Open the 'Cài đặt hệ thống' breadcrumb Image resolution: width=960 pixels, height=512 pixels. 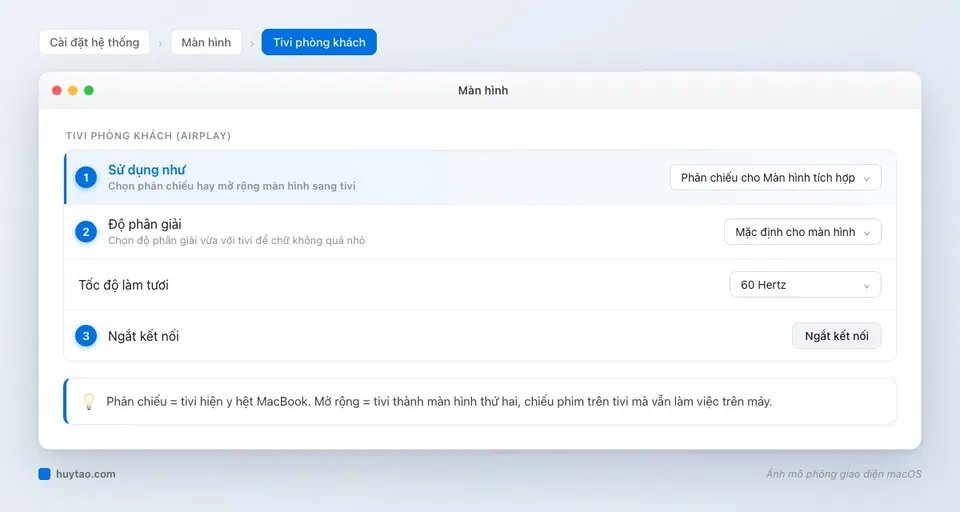click(x=94, y=42)
